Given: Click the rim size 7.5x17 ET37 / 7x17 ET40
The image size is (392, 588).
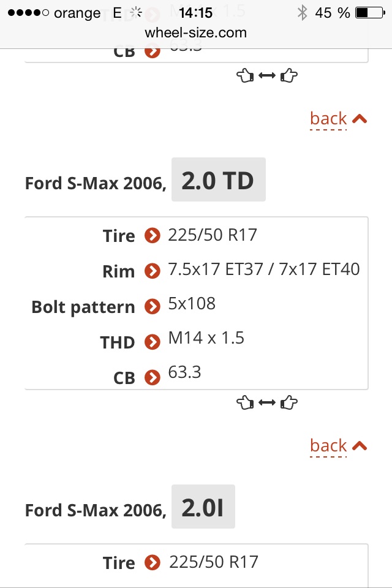Looking at the screenshot, I should (263, 269).
